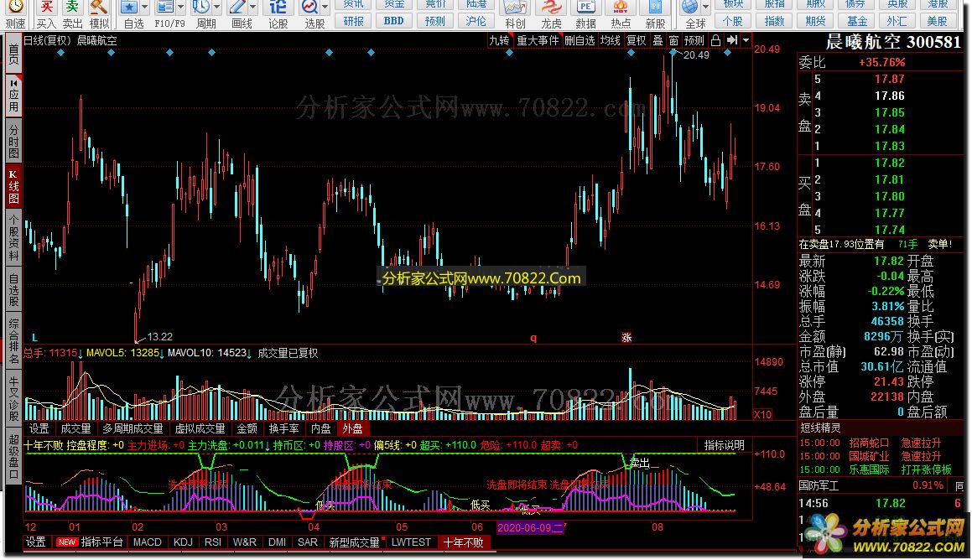
Task: Click the lock icon on chart toolbar
Action: (716, 40)
